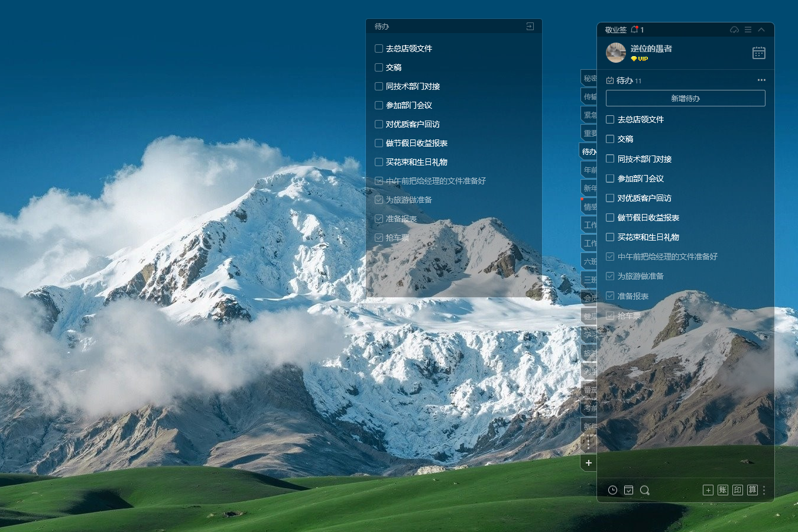Open the notification bell in title bar
The height and width of the screenshot is (532, 798).
point(634,30)
